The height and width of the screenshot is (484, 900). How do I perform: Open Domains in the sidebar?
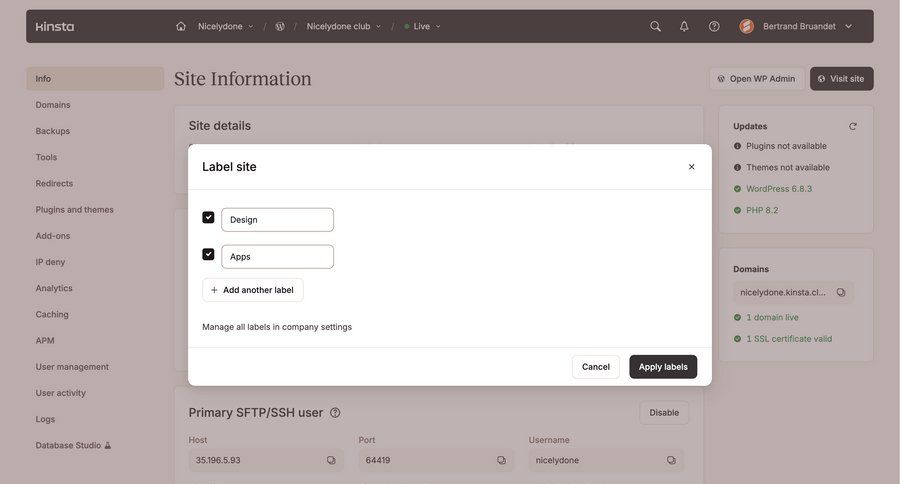tap(53, 105)
